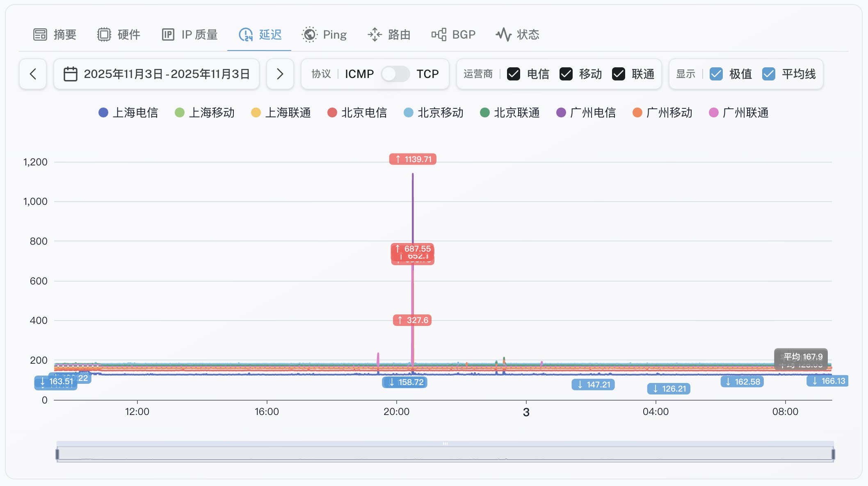Image resolution: width=868 pixels, height=486 pixels.
Task: Click the IP 质量 icon
Action: [168, 34]
